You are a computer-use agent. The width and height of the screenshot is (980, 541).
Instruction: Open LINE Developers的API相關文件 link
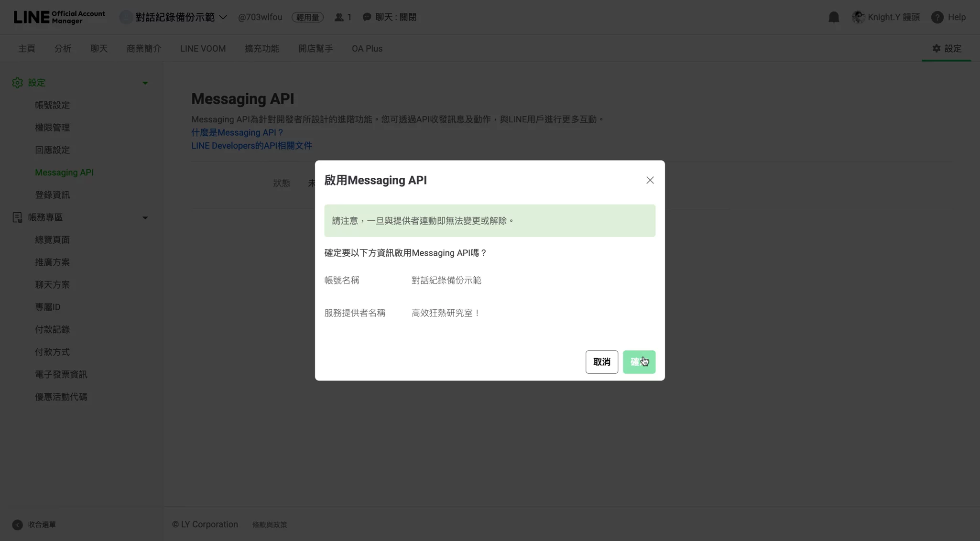(x=251, y=146)
